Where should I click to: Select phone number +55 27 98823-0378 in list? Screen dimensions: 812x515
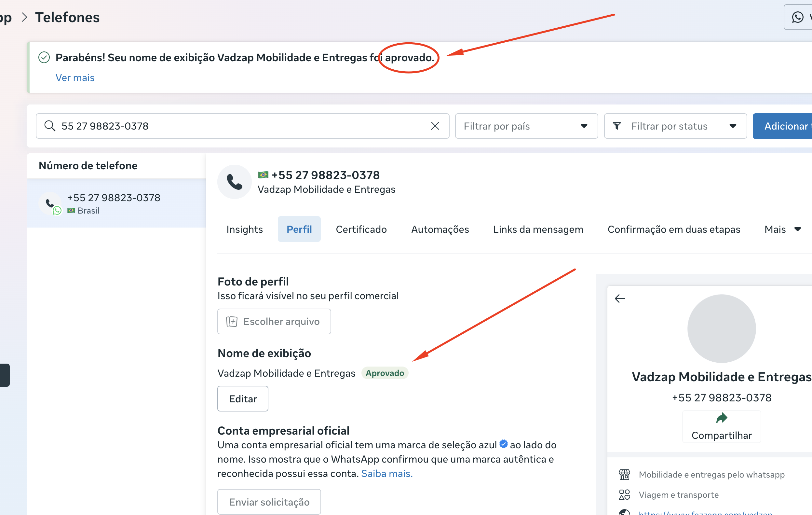click(114, 203)
